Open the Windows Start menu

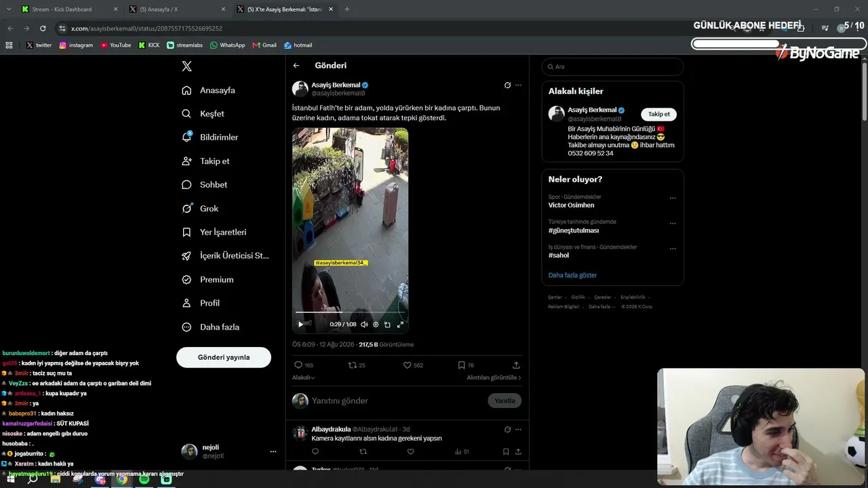(x=9, y=479)
